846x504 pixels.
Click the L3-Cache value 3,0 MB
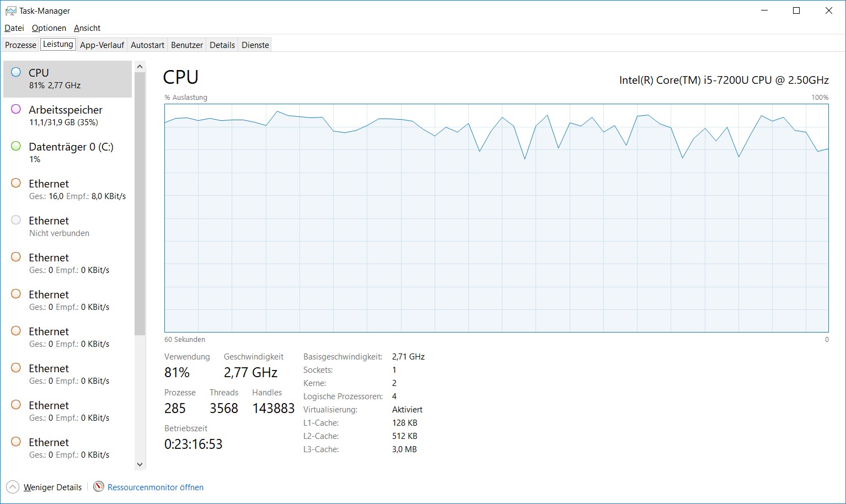[405, 449]
